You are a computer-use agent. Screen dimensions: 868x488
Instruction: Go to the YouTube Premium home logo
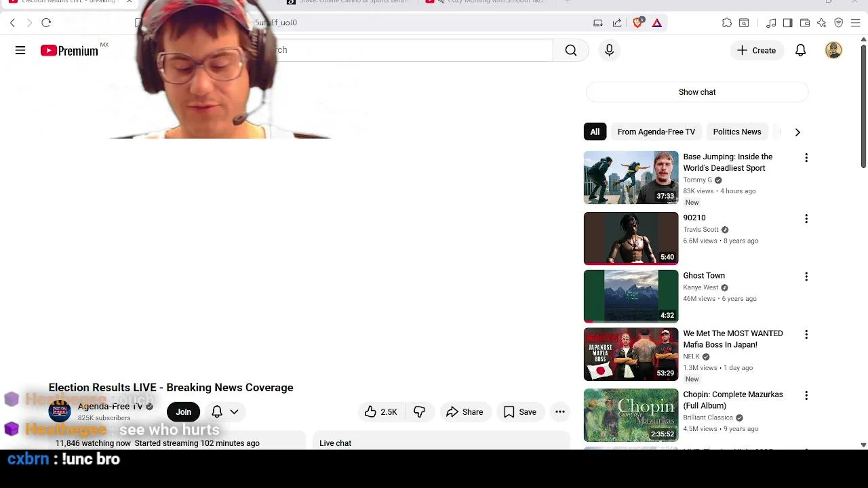(x=69, y=50)
